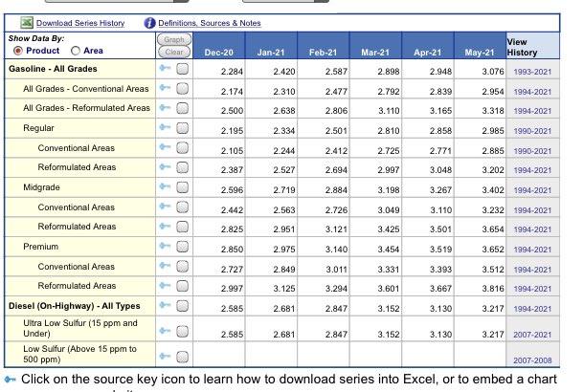The width and height of the screenshot is (583, 392).
Task: Click the value 3.454 in Premium row
Action: [x=389, y=250]
